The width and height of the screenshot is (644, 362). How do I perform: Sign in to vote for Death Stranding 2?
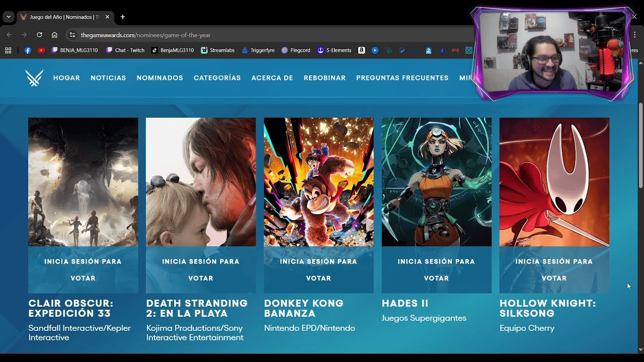[201, 270]
